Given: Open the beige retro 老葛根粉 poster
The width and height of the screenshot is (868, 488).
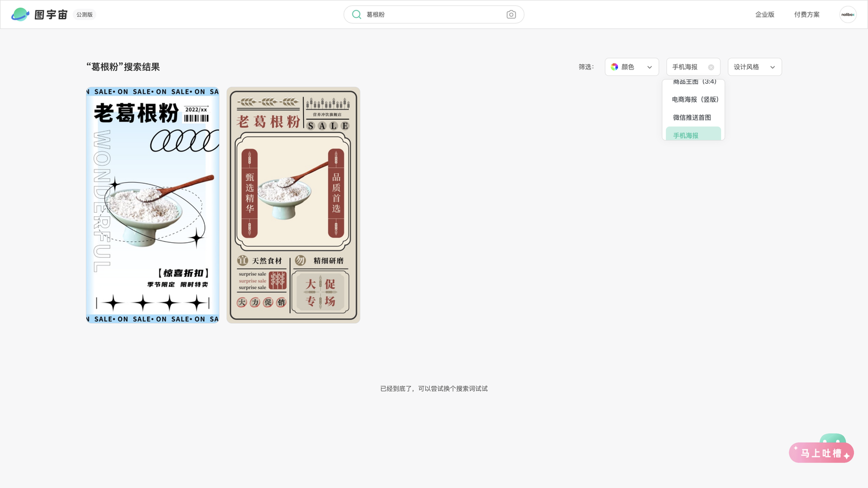Looking at the screenshot, I should [x=293, y=205].
